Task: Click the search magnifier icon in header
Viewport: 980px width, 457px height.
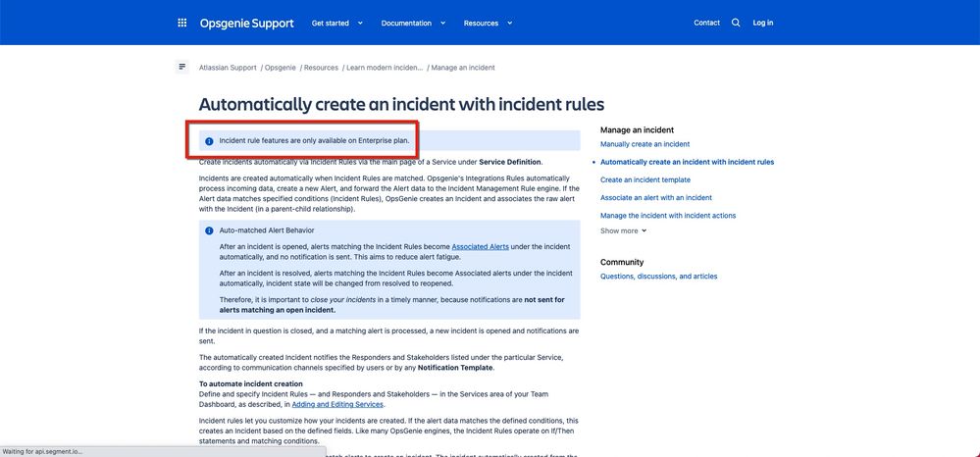Action: [736, 23]
